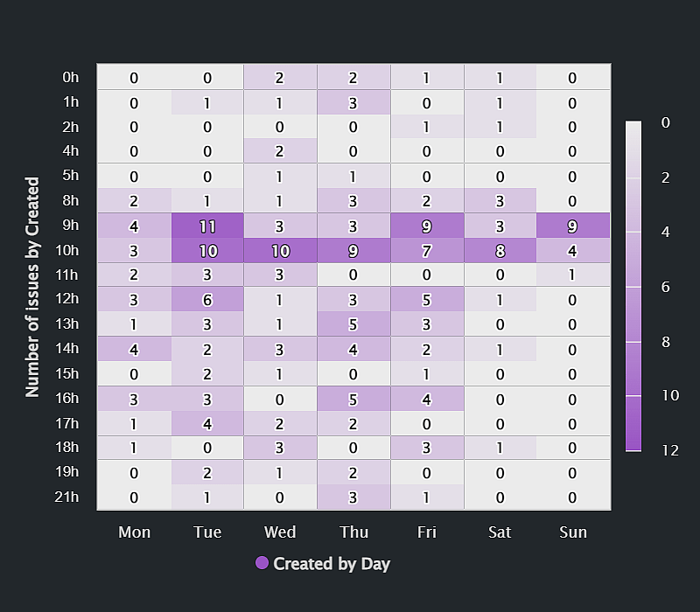Select the Tue 12h cell showing 6

207,300
